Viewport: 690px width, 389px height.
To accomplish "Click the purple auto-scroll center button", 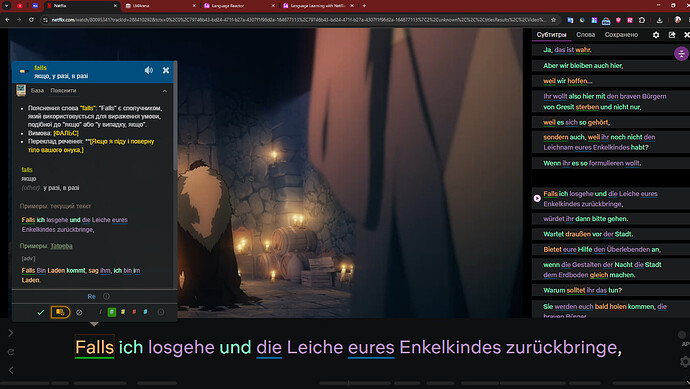I will [681, 54].
